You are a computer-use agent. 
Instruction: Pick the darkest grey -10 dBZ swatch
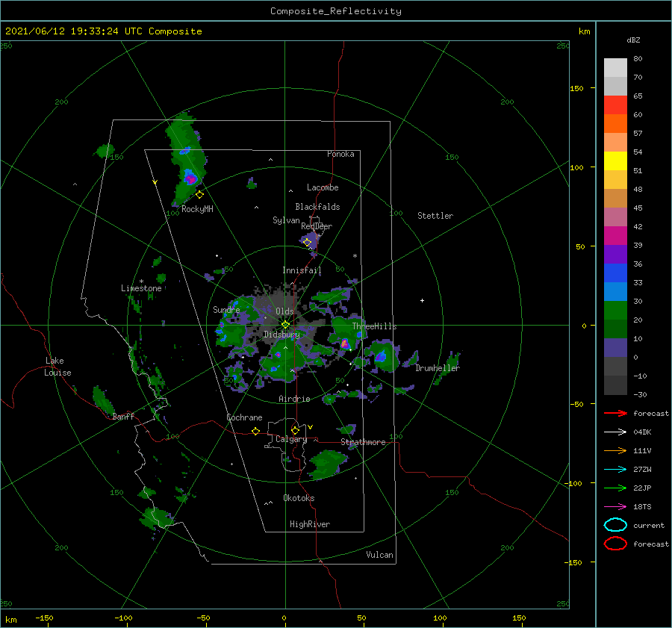coord(615,385)
